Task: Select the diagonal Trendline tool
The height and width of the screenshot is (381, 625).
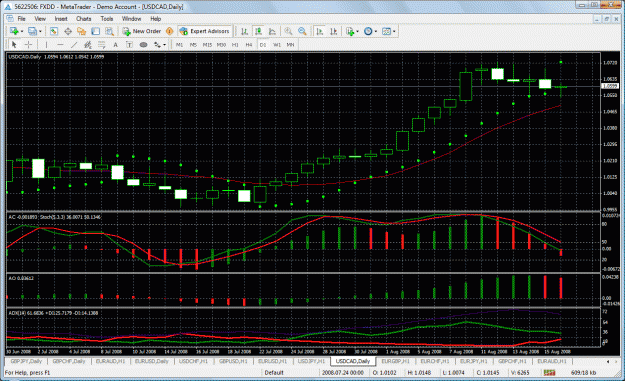Action: [74, 45]
